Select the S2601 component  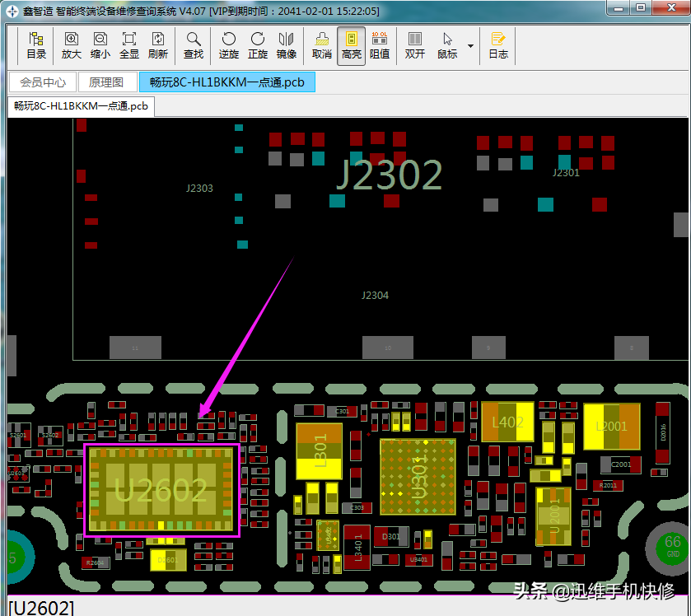point(18,435)
